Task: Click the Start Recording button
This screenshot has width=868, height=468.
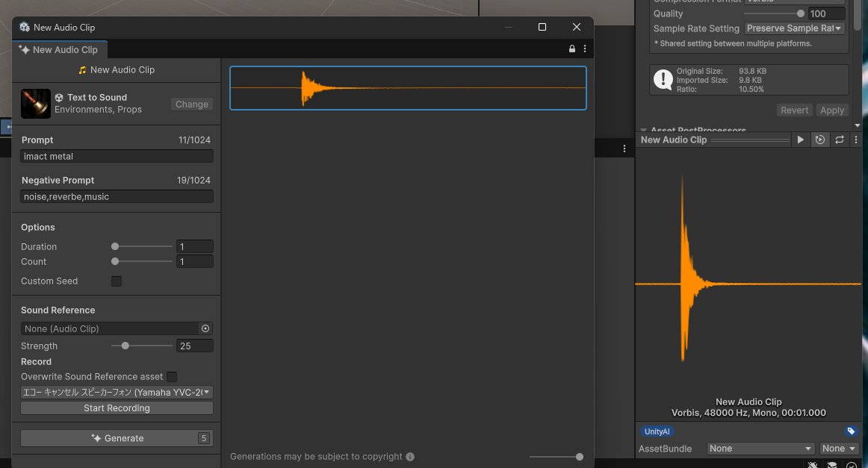Action: pyautogui.click(x=117, y=408)
